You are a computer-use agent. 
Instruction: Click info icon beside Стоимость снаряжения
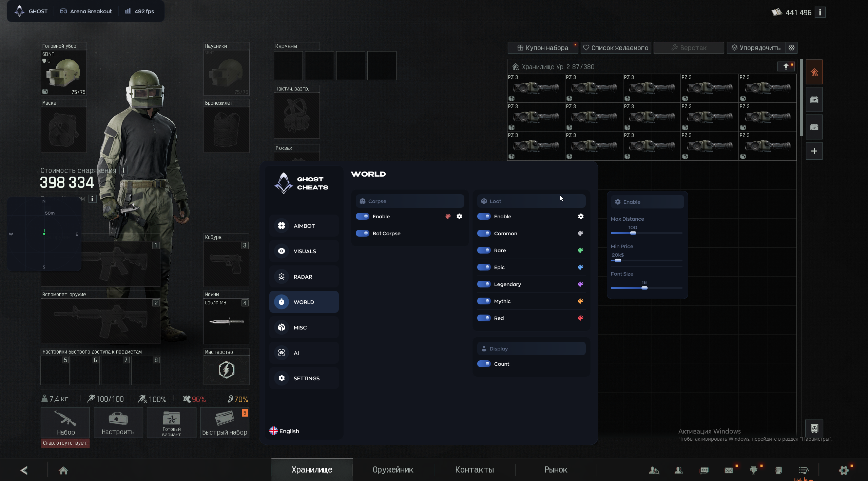pos(123,170)
